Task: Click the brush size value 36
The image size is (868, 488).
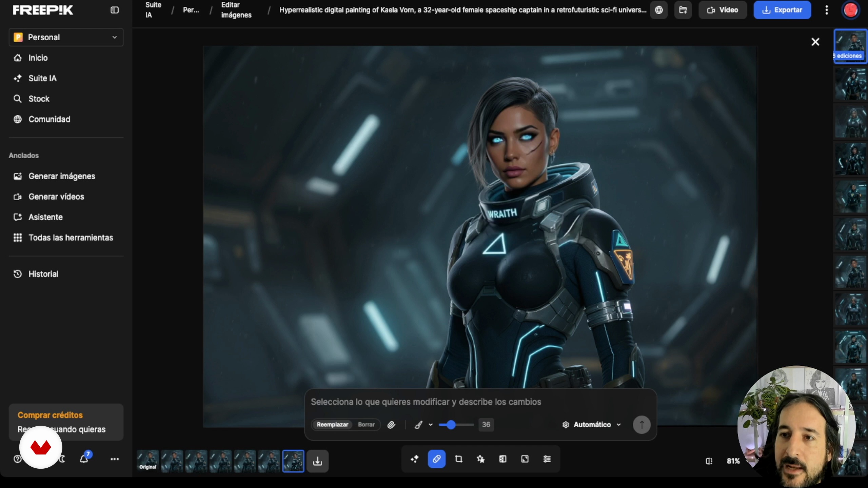Action: pos(486,425)
